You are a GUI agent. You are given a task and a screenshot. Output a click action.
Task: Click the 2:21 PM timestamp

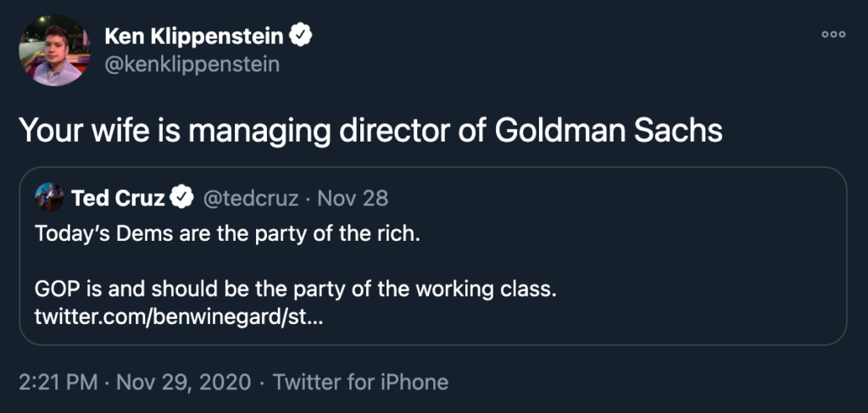click(58, 382)
